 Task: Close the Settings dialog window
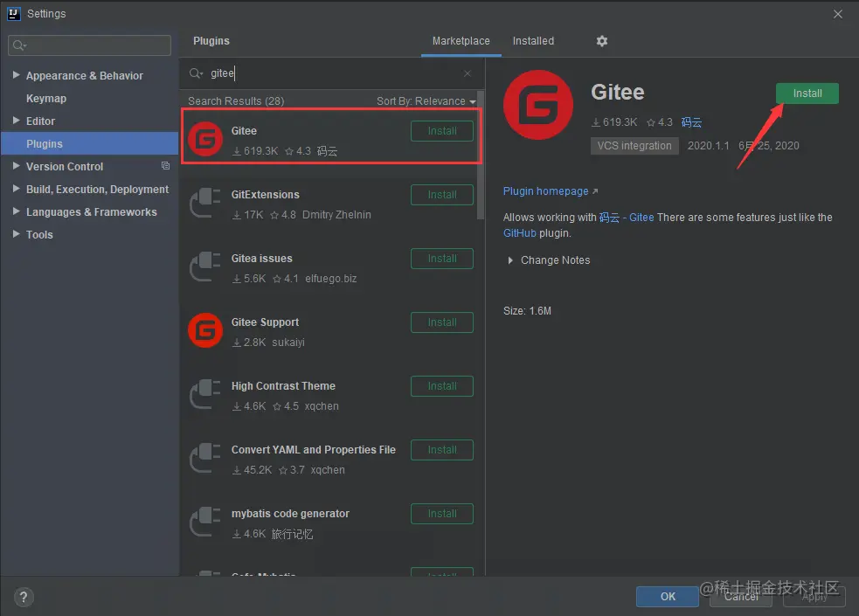pyautogui.click(x=838, y=14)
